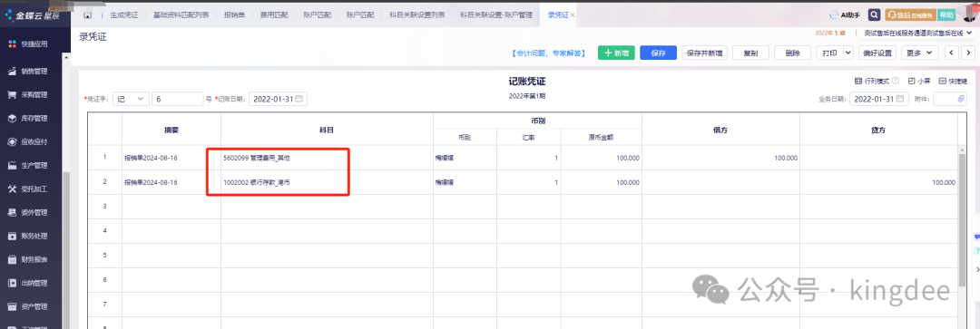Switch to the 生成凭证 tab
This screenshot has height=329, width=980.
[123, 15]
